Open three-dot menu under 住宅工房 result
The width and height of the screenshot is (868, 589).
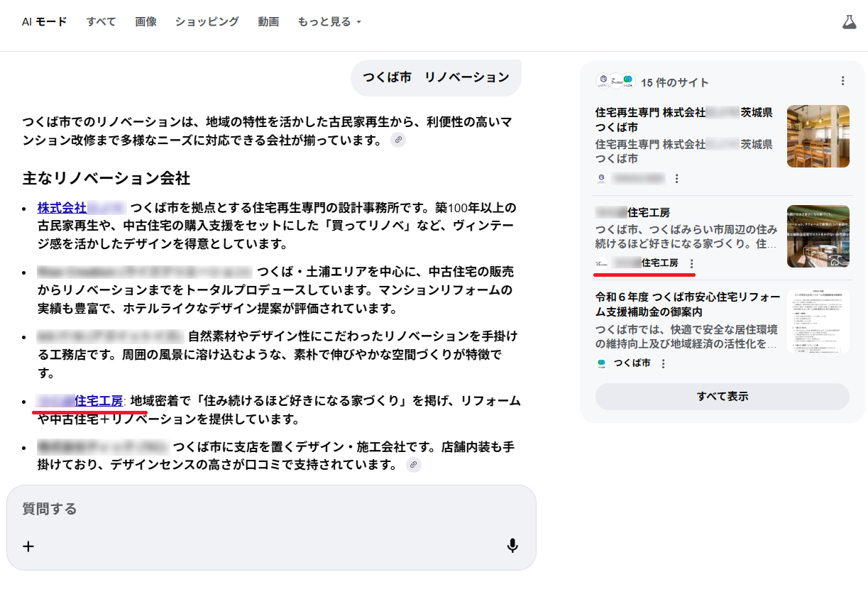tap(692, 263)
